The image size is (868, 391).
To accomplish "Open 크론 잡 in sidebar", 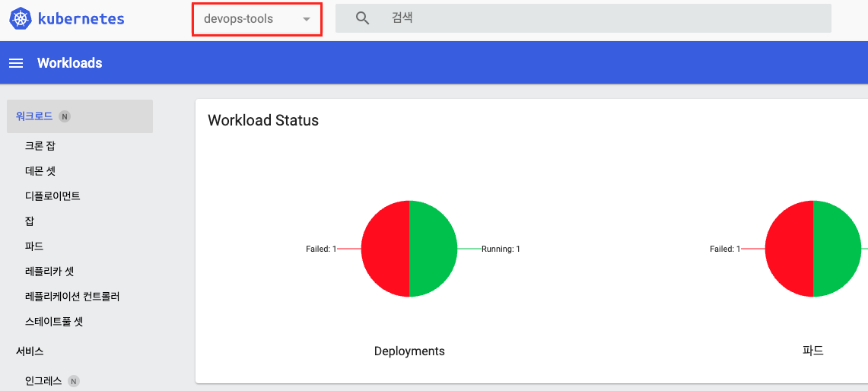I will (40, 145).
